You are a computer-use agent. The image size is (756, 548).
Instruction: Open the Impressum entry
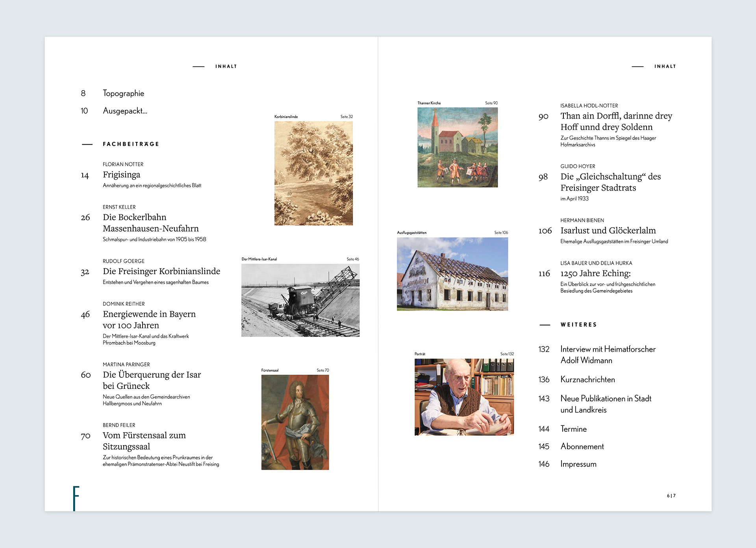(x=578, y=464)
